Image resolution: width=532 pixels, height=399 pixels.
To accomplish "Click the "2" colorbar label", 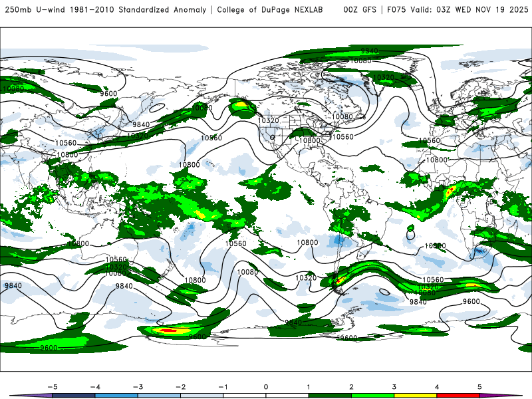I will [x=351, y=387].
